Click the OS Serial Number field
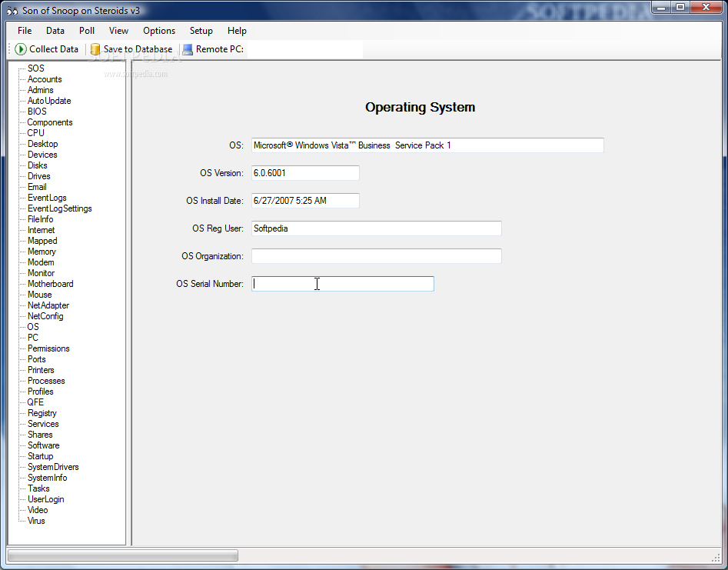728x570 pixels. tap(343, 284)
